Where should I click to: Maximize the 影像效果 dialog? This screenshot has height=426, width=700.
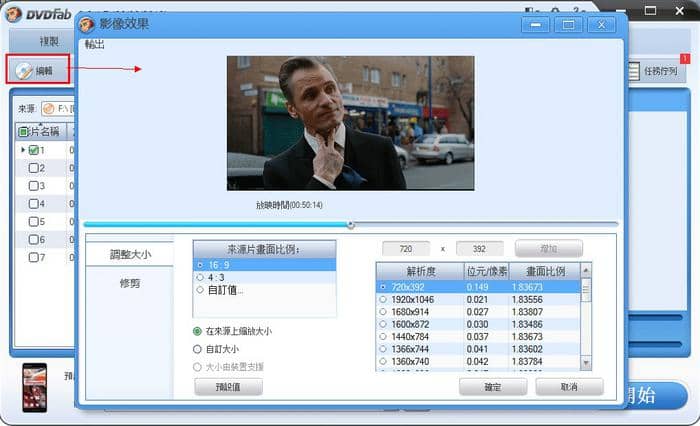coord(568,25)
